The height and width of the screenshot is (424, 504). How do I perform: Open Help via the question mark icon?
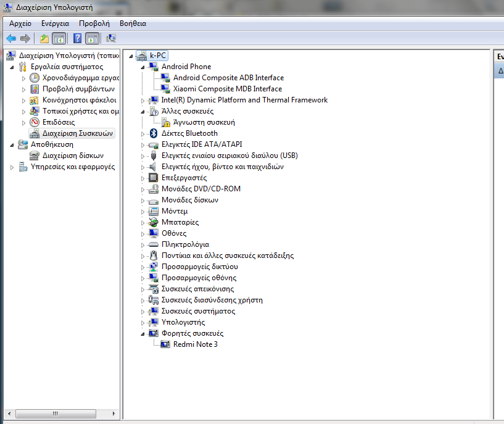(x=78, y=38)
